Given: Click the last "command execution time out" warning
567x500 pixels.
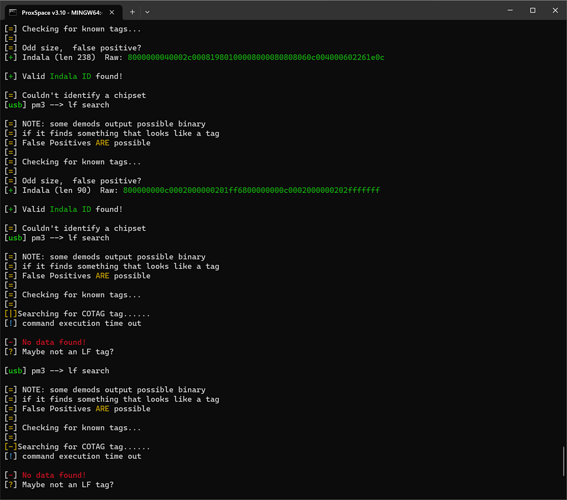Looking at the screenshot, I should point(82,456).
